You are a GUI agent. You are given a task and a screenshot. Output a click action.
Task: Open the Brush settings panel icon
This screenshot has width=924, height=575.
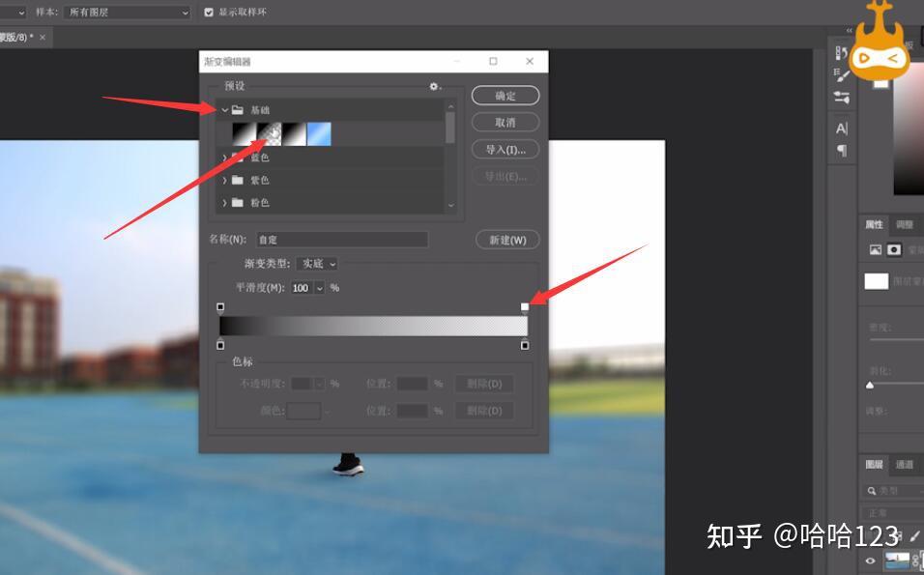tap(842, 75)
